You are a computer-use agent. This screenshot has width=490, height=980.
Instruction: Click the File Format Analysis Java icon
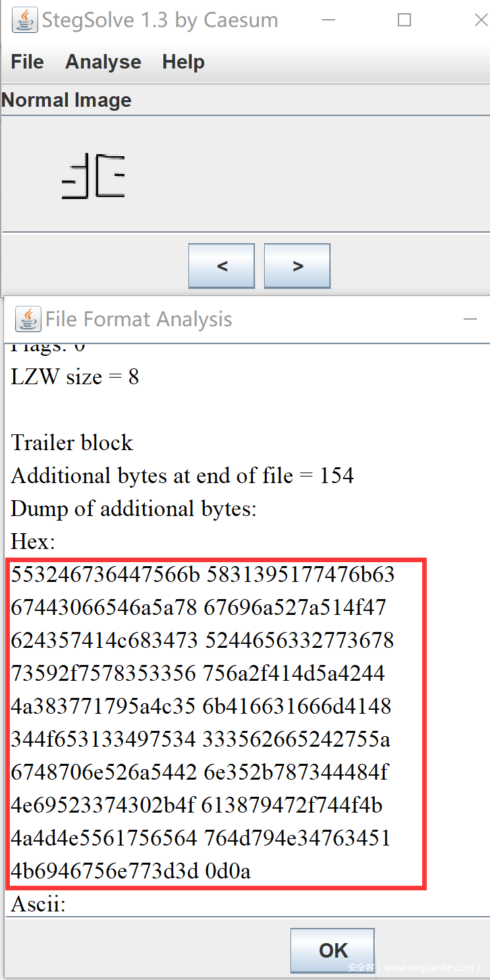[28, 319]
